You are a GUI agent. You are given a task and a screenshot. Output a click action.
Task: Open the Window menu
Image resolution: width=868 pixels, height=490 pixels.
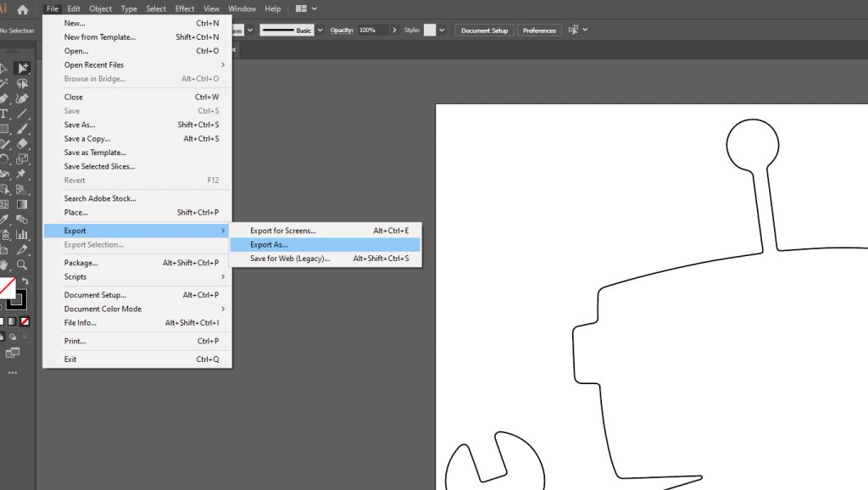pos(242,8)
